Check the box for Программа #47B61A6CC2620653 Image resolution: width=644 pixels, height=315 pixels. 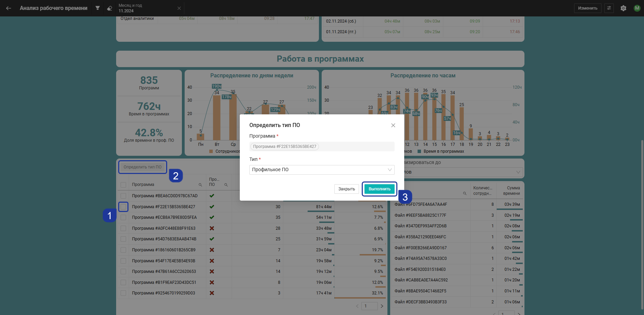pyautogui.click(x=123, y=272)
